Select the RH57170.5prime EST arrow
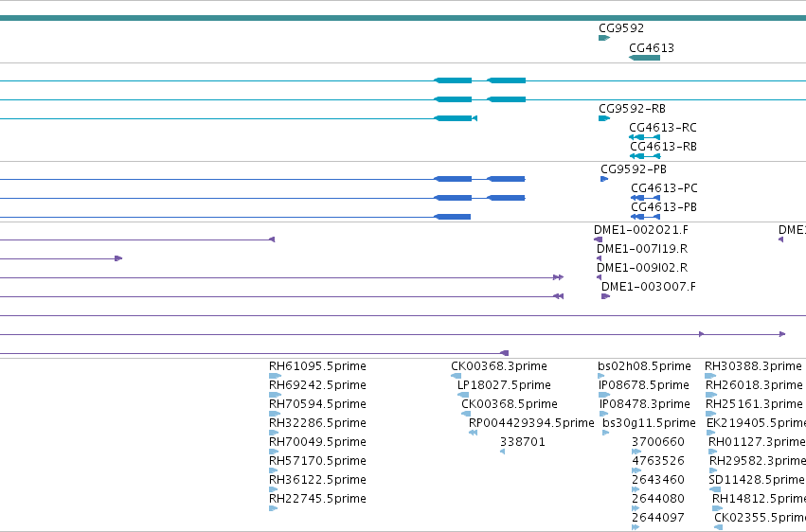This screenshot has width=806, height=532. (274, 470)
